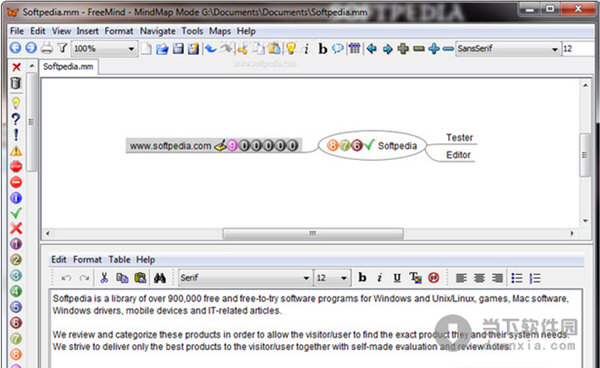
Task: Add the idea lightbulb icon from sidebar
Action: pos(16,103)
